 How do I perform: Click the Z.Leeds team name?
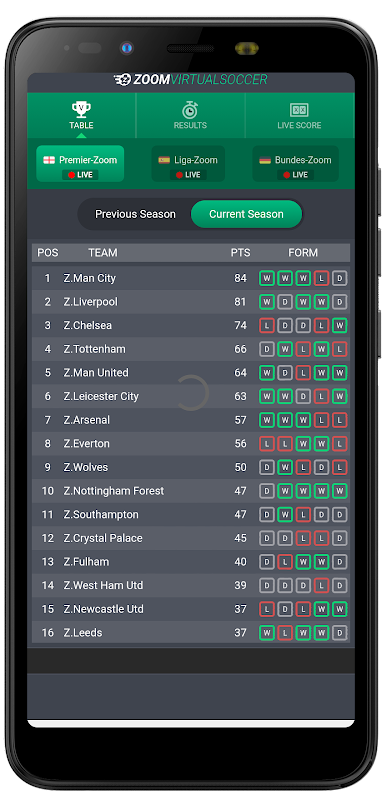[83, 633]
